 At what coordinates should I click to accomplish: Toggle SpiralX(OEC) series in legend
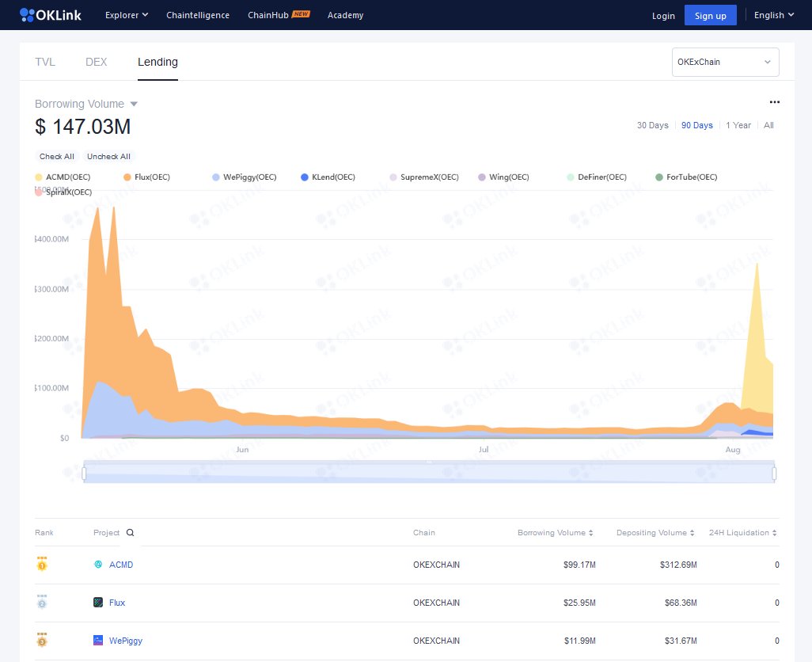pos(63,192)
